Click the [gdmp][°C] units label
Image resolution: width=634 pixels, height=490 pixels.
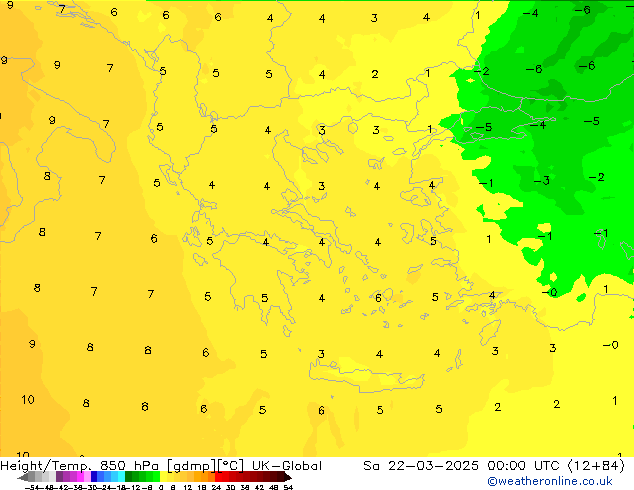pos(206,466)
